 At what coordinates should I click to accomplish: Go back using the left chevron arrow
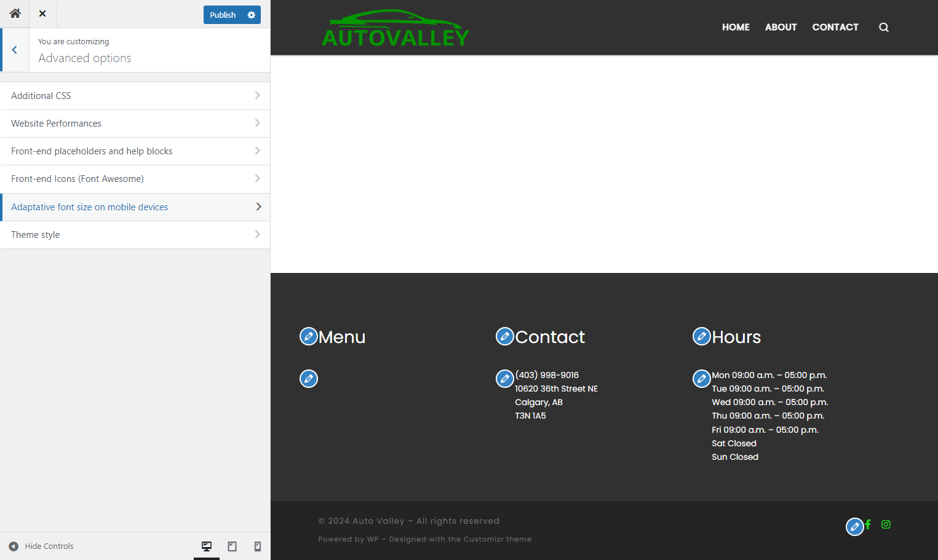(x=15, y=50)
